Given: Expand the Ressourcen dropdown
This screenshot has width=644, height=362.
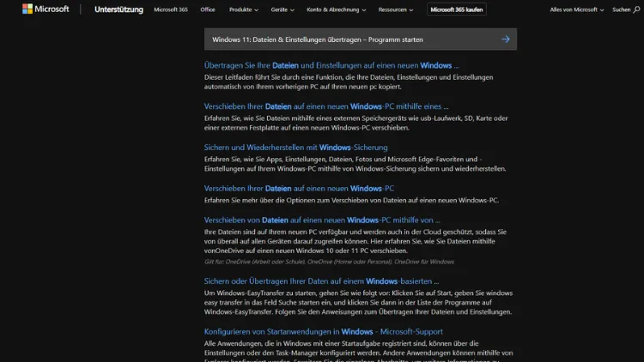Looking at the screenshot, I should point(396,9).
